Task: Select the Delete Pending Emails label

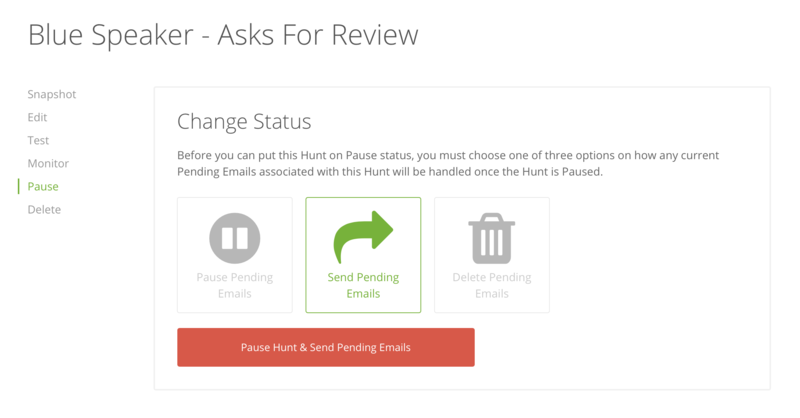Action: [x=492, y=285]
